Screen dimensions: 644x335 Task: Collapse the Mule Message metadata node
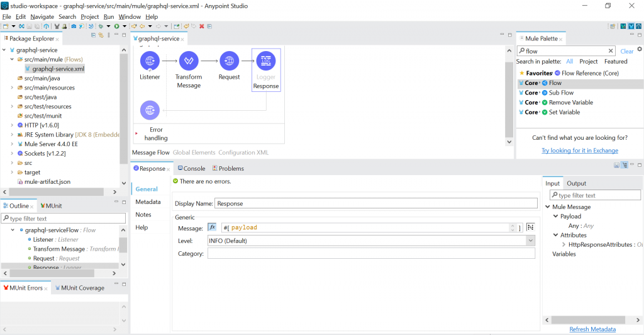(x=548, y=207)
